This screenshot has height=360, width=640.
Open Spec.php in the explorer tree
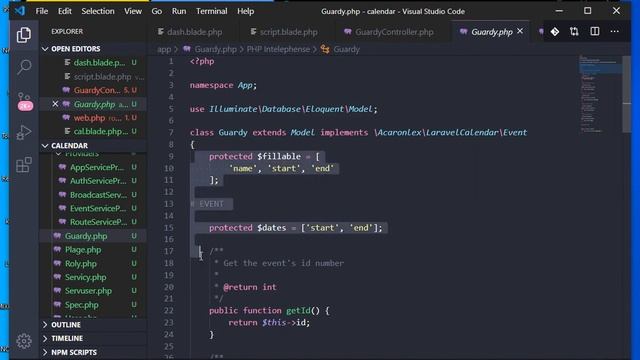82,305
